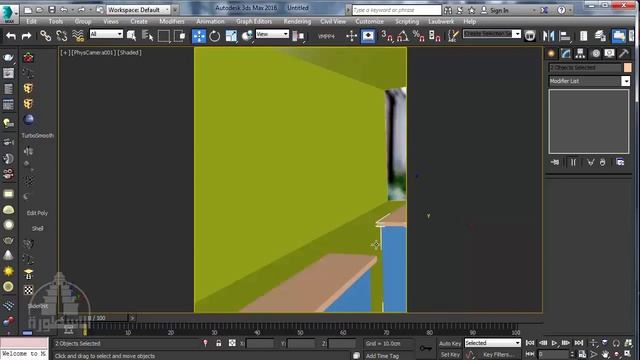Open the Motion command panel tab
This screenshot has width=640, height=360.
click(596, 53)
